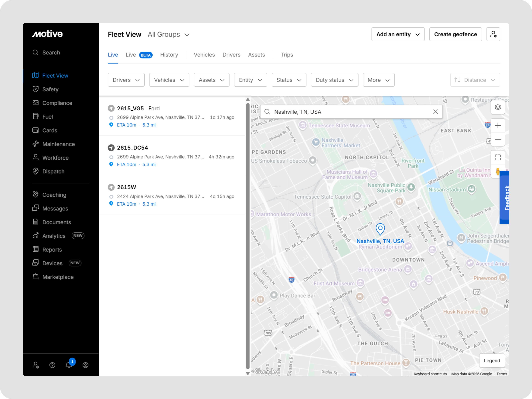Screen dimensions: 532x399
Task: Expand the Duty status filter
Action: point(334,80)
